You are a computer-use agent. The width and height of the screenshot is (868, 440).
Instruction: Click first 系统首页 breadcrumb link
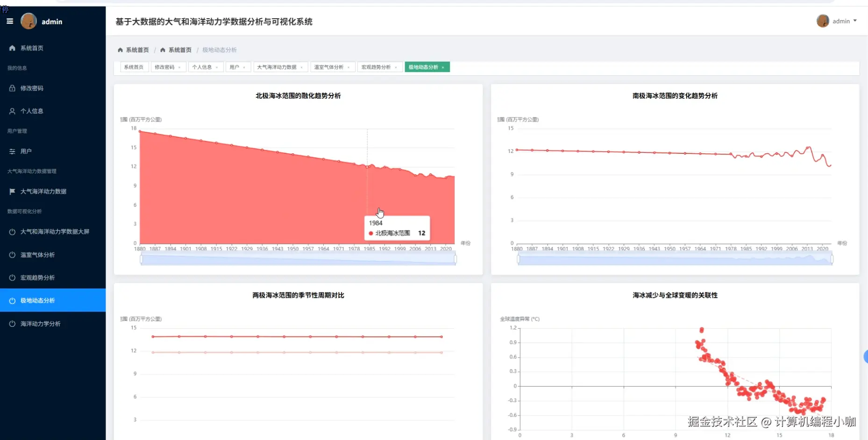137,50
